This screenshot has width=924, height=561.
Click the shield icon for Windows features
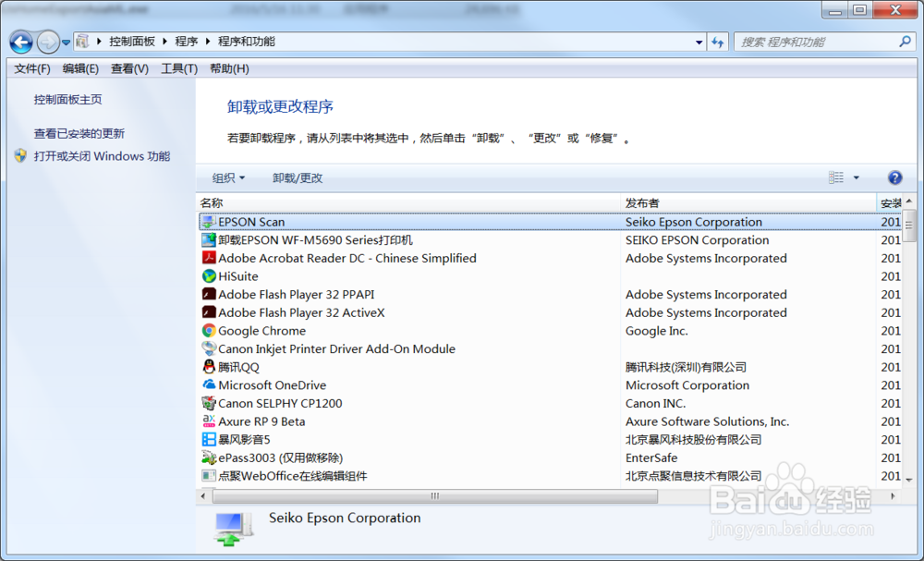click(x=20, y=156)
